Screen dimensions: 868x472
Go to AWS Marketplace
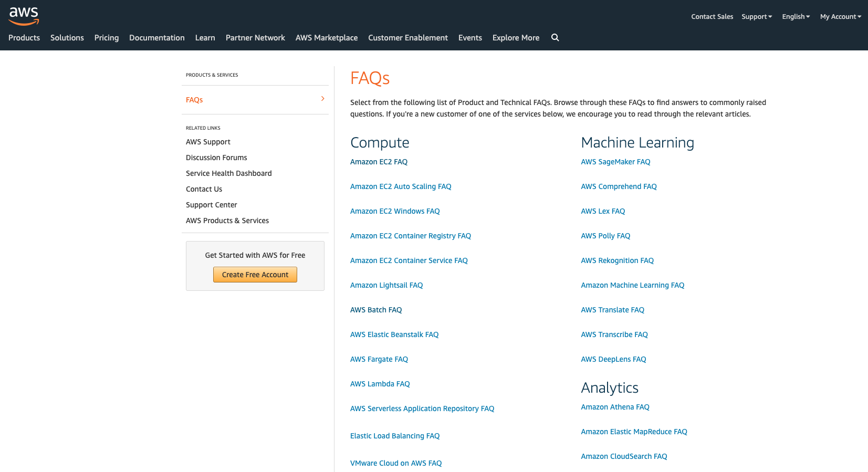point(326,38)
